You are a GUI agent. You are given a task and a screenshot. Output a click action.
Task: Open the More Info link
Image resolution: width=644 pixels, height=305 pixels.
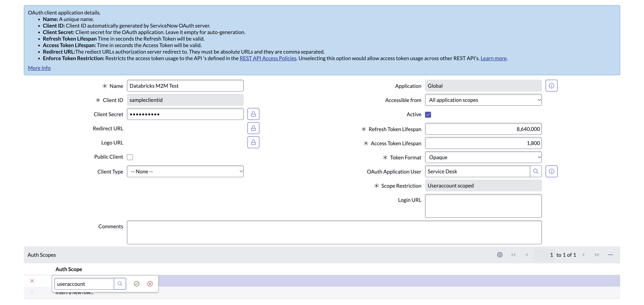pyautogui.click(x=39, y=68)
